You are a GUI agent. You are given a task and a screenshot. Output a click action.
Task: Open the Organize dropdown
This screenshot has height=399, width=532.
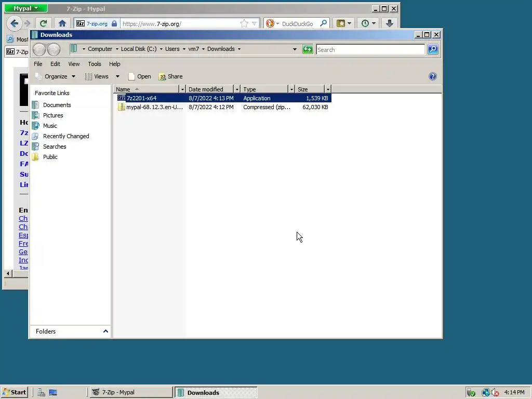pos(56,76)
